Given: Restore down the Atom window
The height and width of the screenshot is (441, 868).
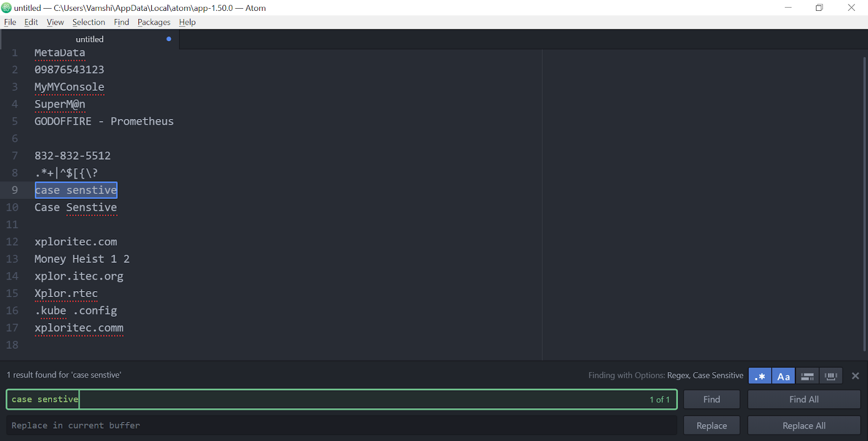Looking at the screenshot, I should click(x=819, y=8).
